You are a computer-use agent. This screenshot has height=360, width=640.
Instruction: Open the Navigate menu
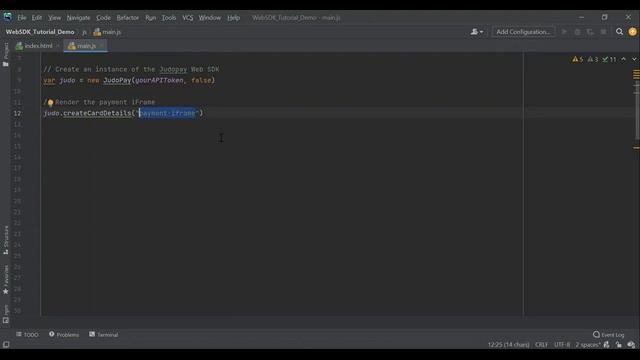point(78,18)
